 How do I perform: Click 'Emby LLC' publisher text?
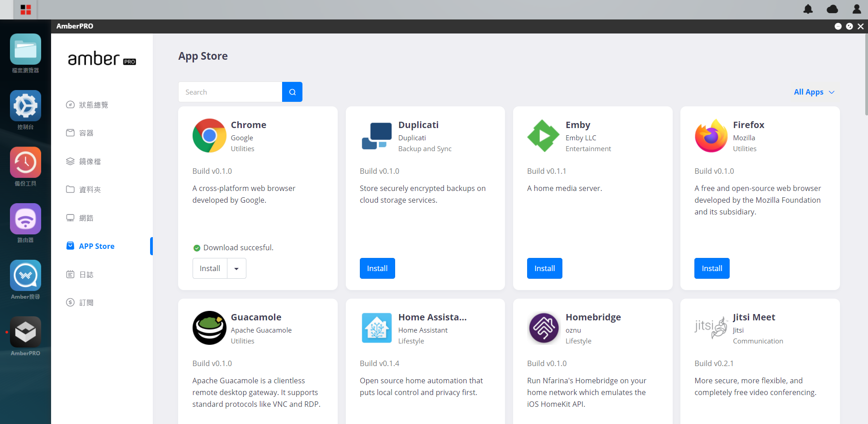pyautogui.click(x=580, y=138)
